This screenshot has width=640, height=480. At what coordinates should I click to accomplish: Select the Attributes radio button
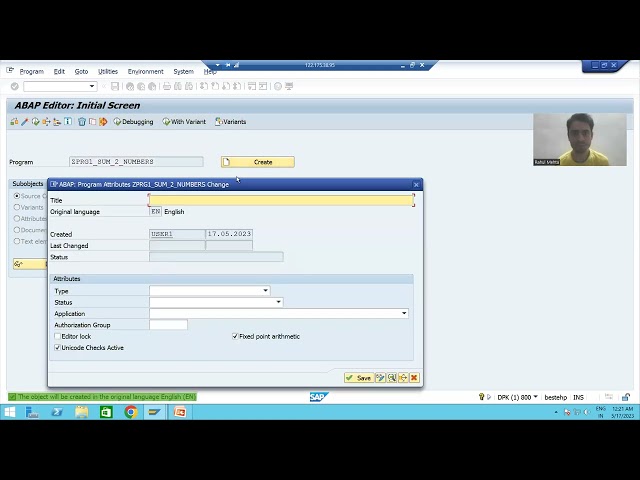17,218
